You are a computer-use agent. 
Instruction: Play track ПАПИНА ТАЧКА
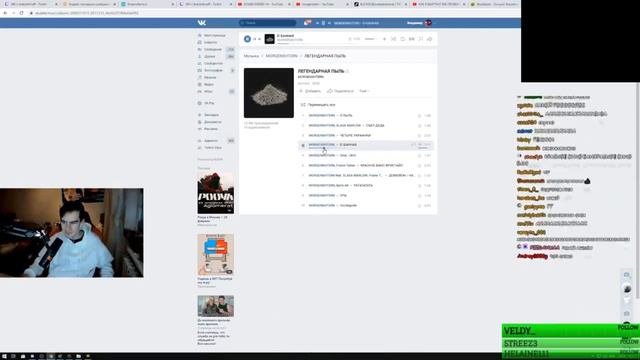click(x=366, y=185)
